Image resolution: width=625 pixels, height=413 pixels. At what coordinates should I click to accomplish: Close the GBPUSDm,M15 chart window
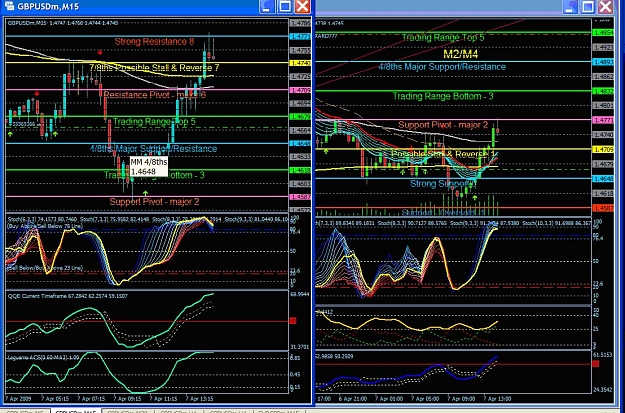click(303, 6)
